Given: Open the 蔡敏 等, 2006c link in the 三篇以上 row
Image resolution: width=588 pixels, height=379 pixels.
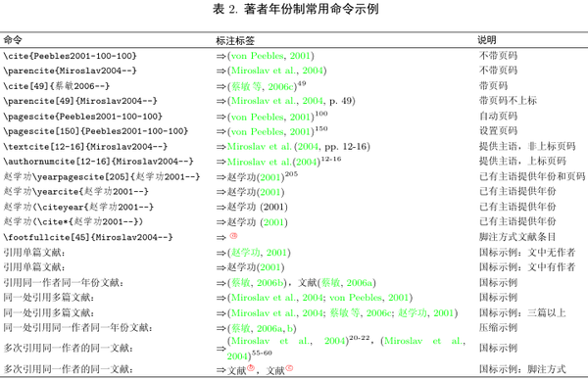Looking at the screenshot, I should point(360,312).
